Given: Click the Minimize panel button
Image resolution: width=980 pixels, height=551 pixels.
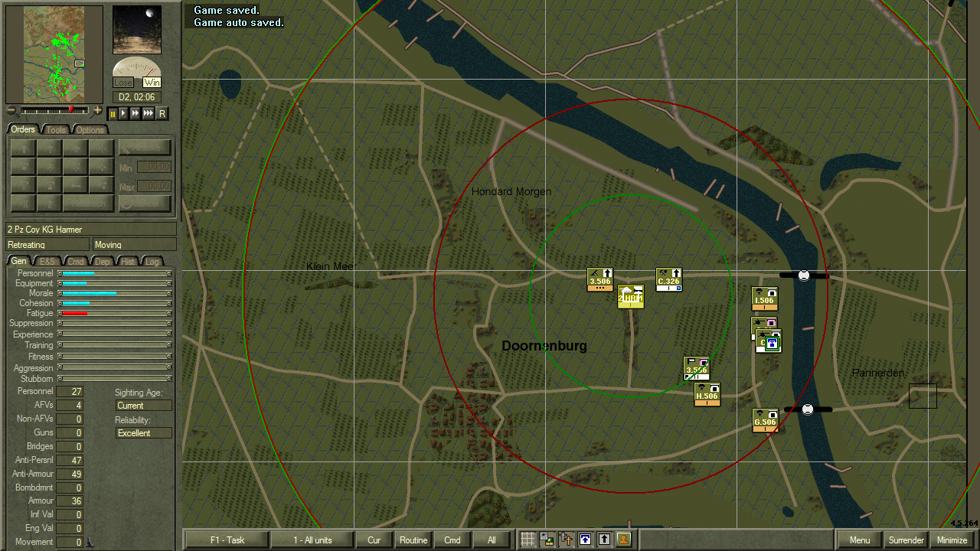Looking at the screenshot, I should (x=952, y=540).
